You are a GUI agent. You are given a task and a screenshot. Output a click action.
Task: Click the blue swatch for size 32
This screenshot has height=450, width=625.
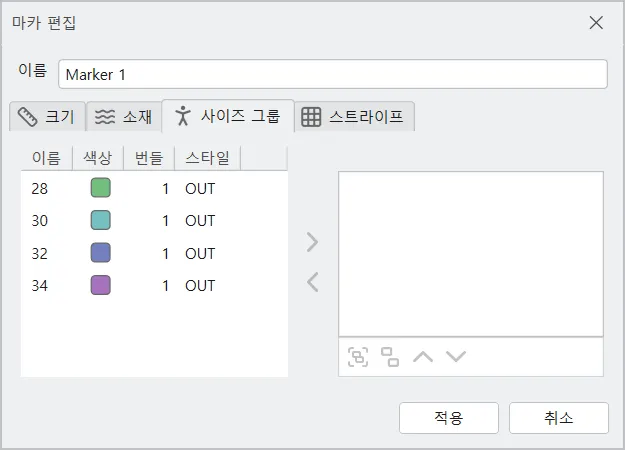click(100, 253)
